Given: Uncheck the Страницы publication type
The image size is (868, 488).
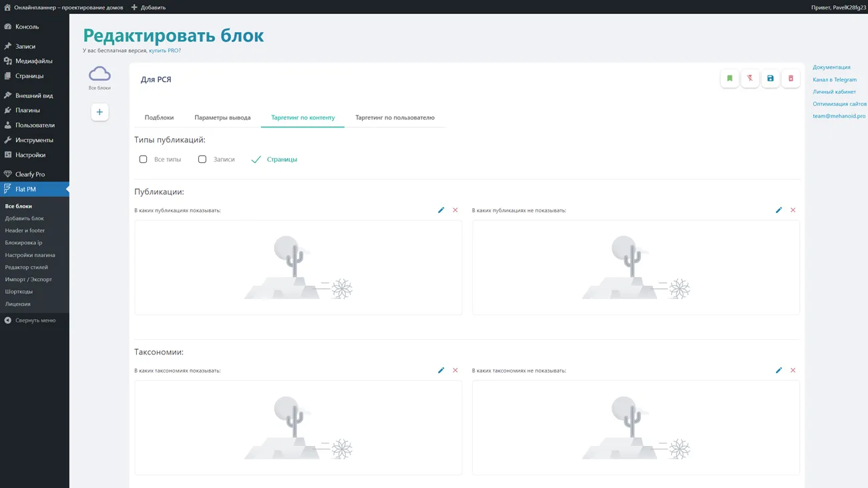Looking at the screenshot, I should click(x=256, y=160).
